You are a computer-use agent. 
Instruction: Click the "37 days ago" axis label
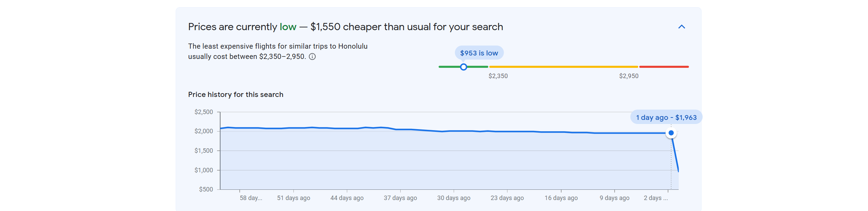400,198
